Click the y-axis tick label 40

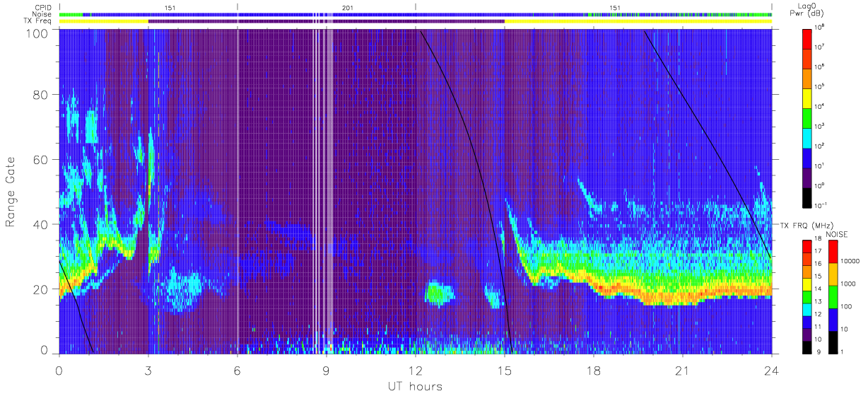tap(42, 224)
